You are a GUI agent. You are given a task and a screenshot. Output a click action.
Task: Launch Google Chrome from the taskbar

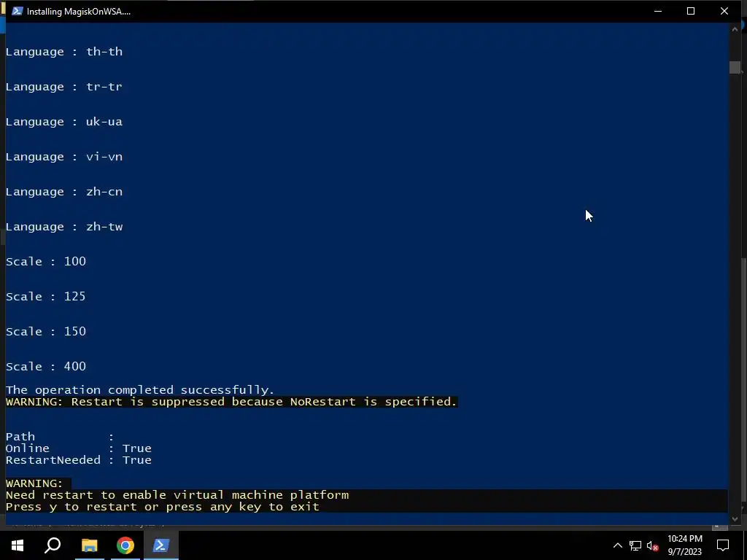coord(125,545)
